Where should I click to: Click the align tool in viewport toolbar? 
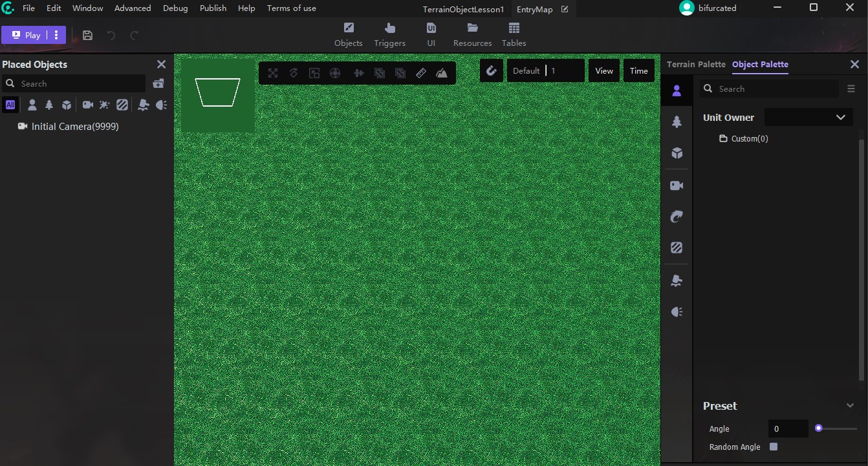pyautogui.click(x=358, y=73)
